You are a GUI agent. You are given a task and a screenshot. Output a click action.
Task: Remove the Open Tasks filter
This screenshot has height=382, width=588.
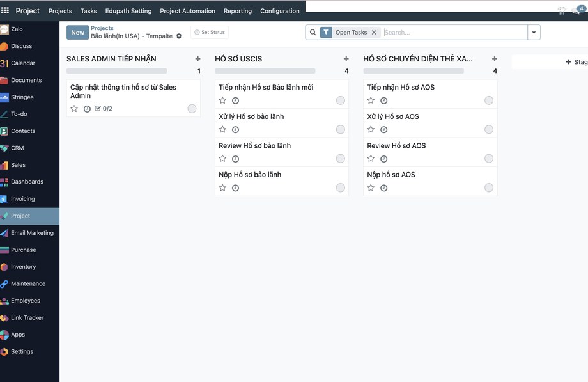pyautogui.click(x=374, y=32)
